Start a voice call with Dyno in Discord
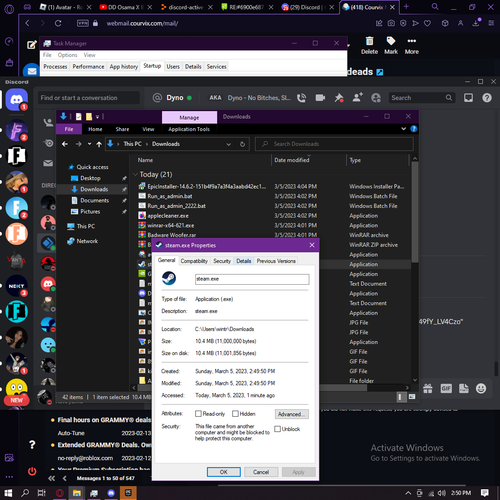 (x=301, y=98)
